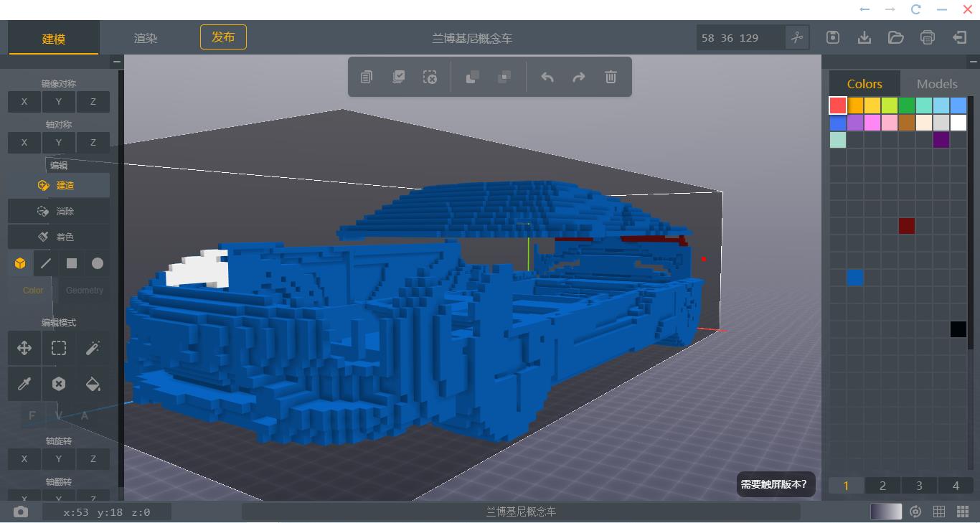Select the 建造 build mode
The height and width of the screenshot is (523, 980).
pyautogui.click(x=59, y=185)
